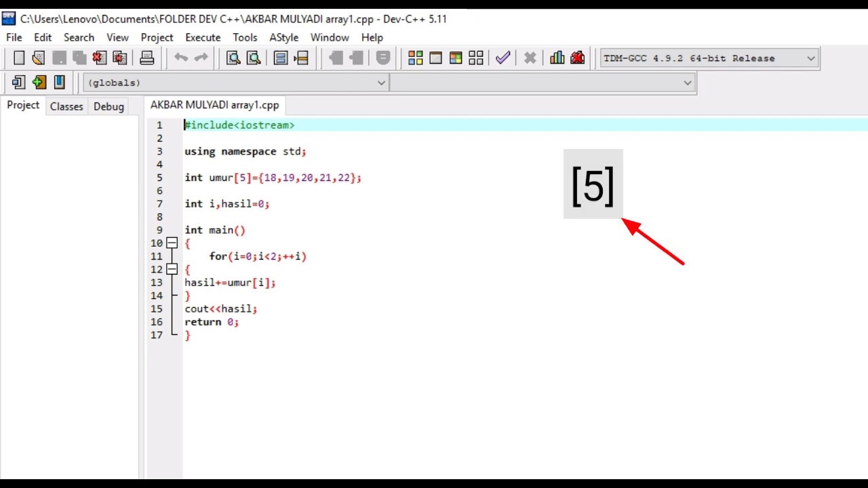Switch to the Project side tab
Image resolution: width=868 pixels, height=488 pixels.
pos(23,105)
